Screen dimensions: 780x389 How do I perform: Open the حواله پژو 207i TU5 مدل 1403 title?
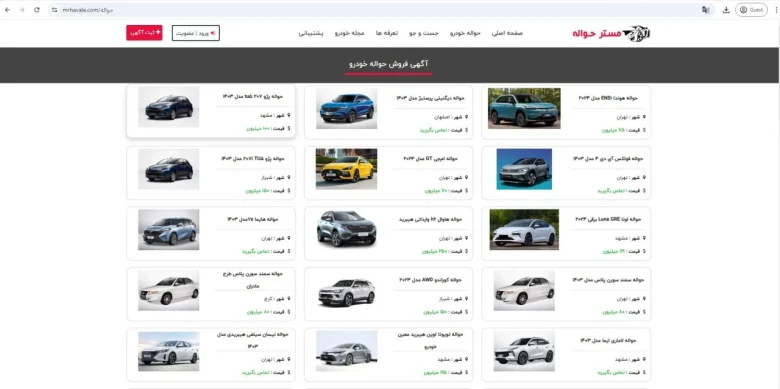pos(253,159)
